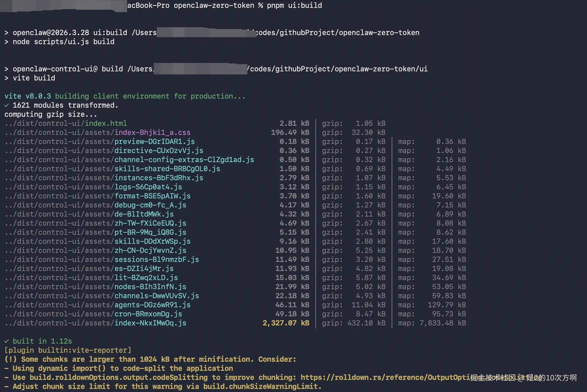Click the 'vite build' command line
The image size is (587, 392).
click(30, 78)
